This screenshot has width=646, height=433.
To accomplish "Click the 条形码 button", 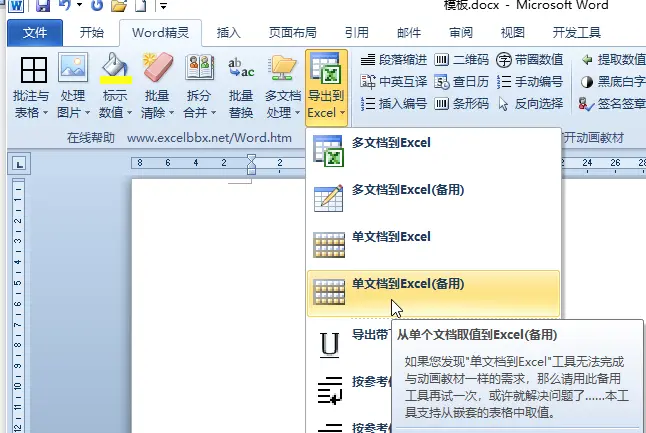I will (461, 103).
